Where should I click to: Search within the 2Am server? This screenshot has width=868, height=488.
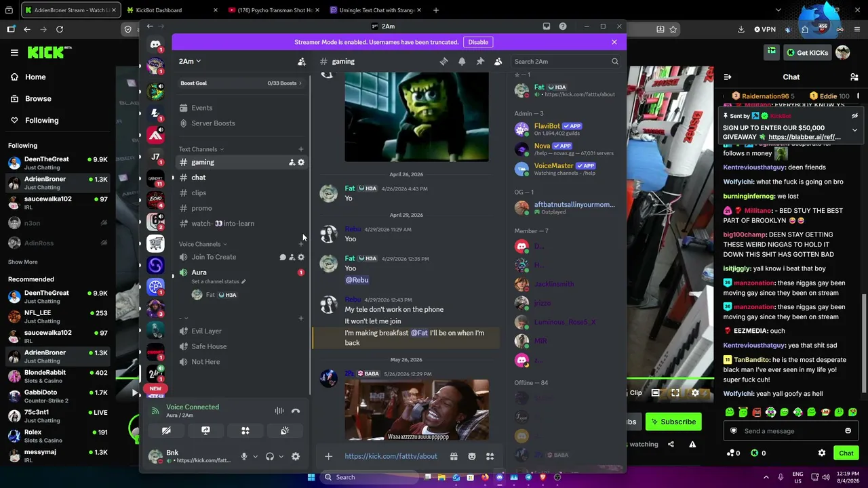[x=566, y=62]
